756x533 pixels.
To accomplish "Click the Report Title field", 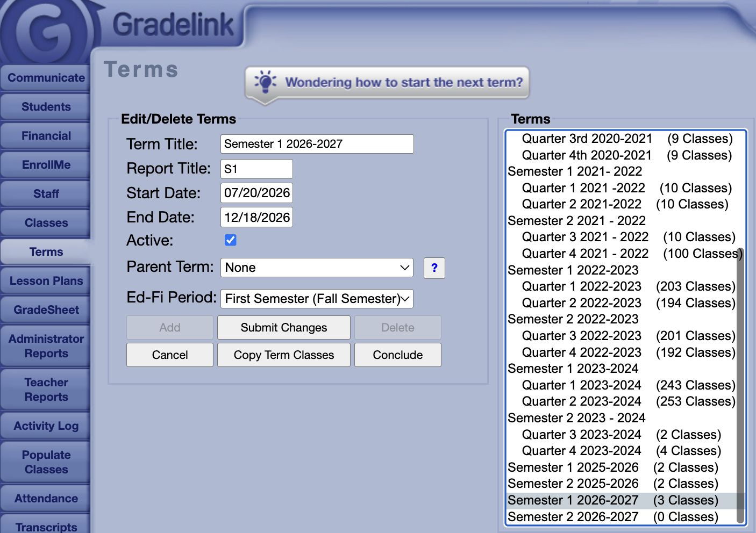I will pyautogui.click(x=256, y=169).
